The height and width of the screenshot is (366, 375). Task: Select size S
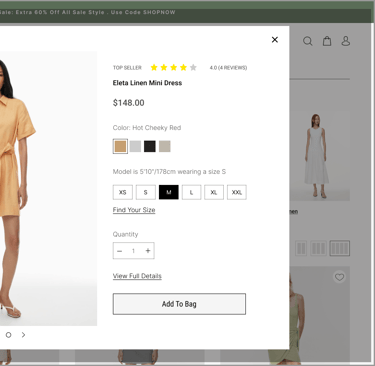146,192
